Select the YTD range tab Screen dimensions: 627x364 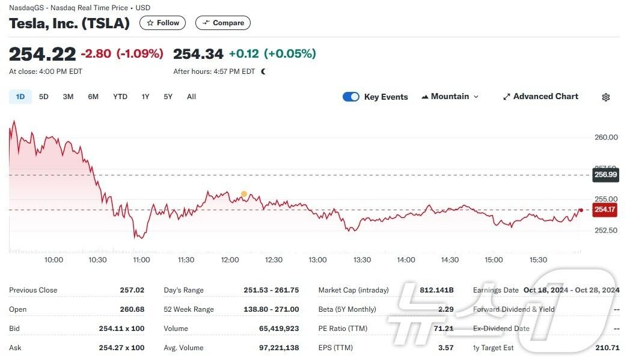(120, 97)
